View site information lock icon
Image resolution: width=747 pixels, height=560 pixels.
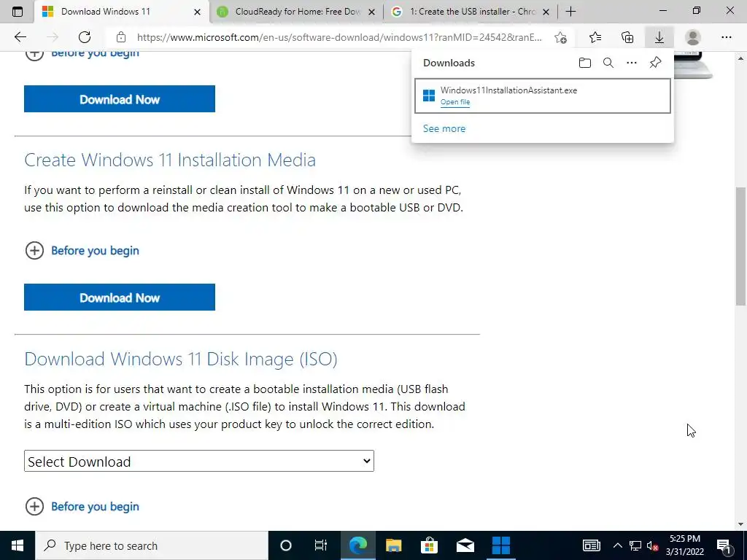point(121,37)
